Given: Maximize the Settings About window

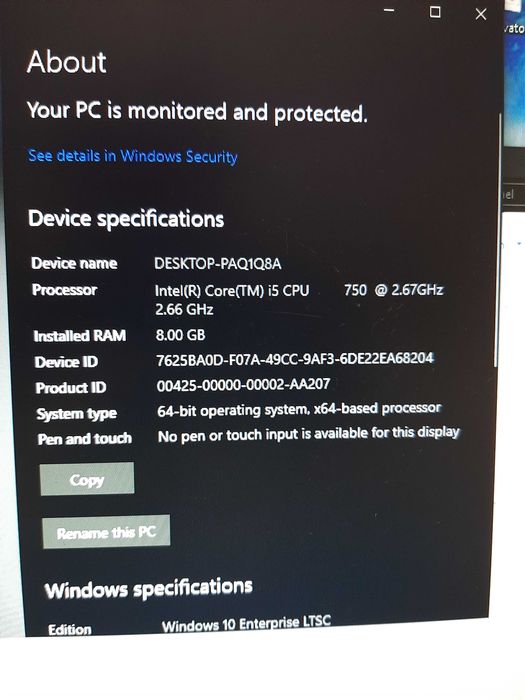Looking at the screenshot, I should click(x=434, y=12).
